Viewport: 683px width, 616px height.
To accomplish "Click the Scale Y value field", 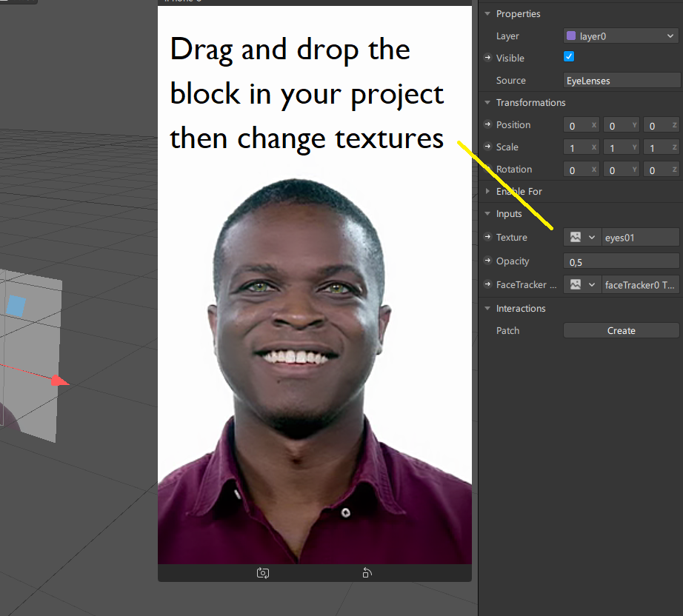I will pyautogui.click(x=622, y=148).
